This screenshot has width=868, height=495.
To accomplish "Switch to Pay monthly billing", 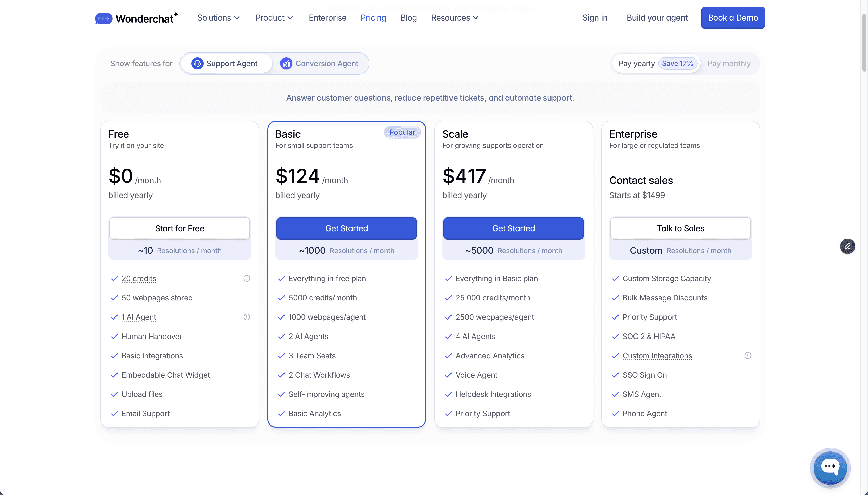I will point(729,63).
